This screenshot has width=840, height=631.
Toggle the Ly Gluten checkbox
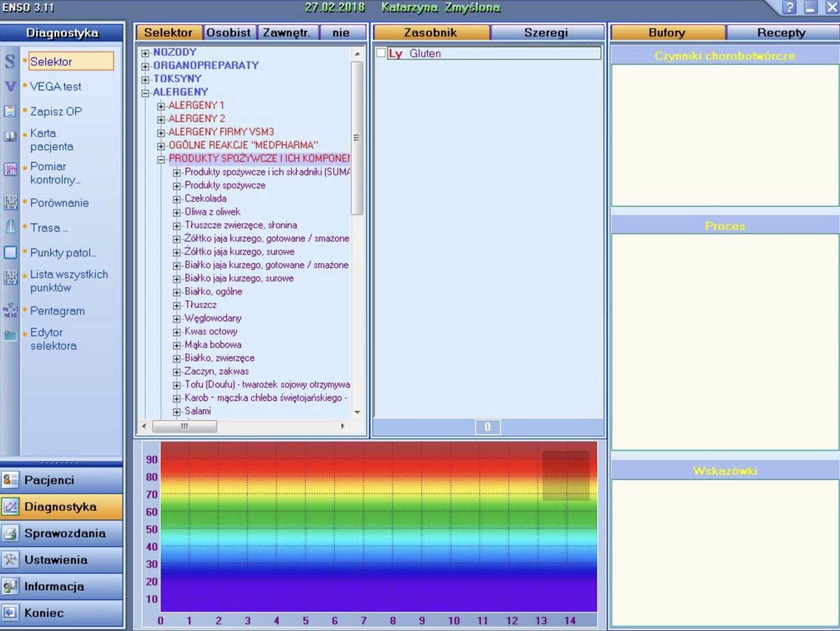[x=381, y=53]
